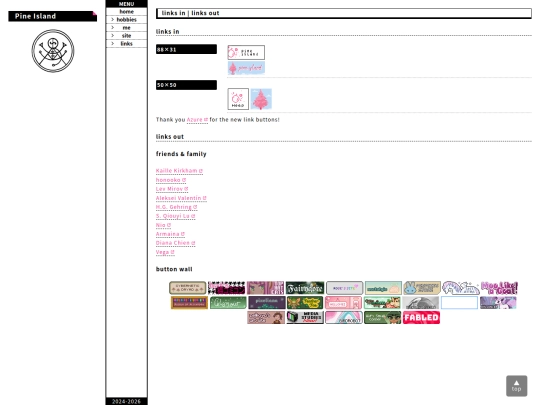
Task: Open the Media Studies button with TV
Action: coord(305,317)
